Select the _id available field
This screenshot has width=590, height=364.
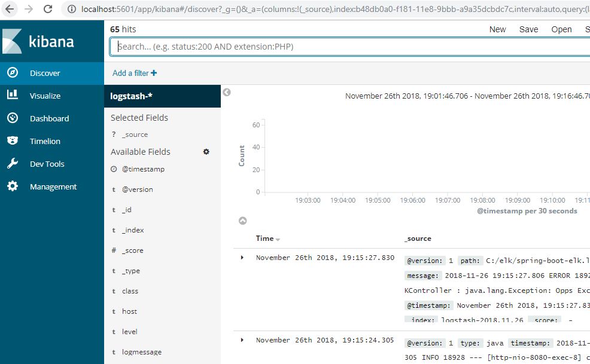127,209
